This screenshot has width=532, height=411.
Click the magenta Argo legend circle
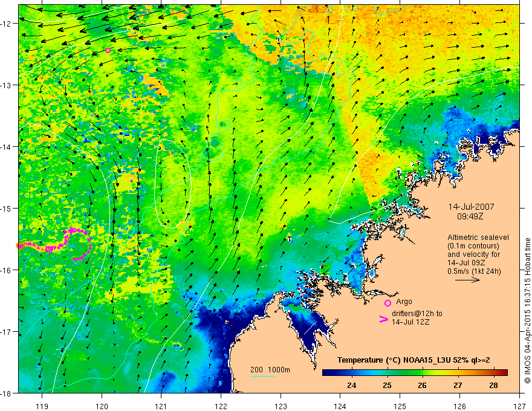(x=388, y=303)
